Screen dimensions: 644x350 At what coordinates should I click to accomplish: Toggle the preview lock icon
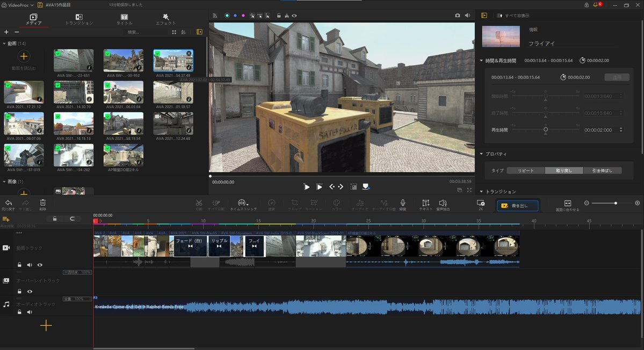pyautogui.click(x=279, y=16)
